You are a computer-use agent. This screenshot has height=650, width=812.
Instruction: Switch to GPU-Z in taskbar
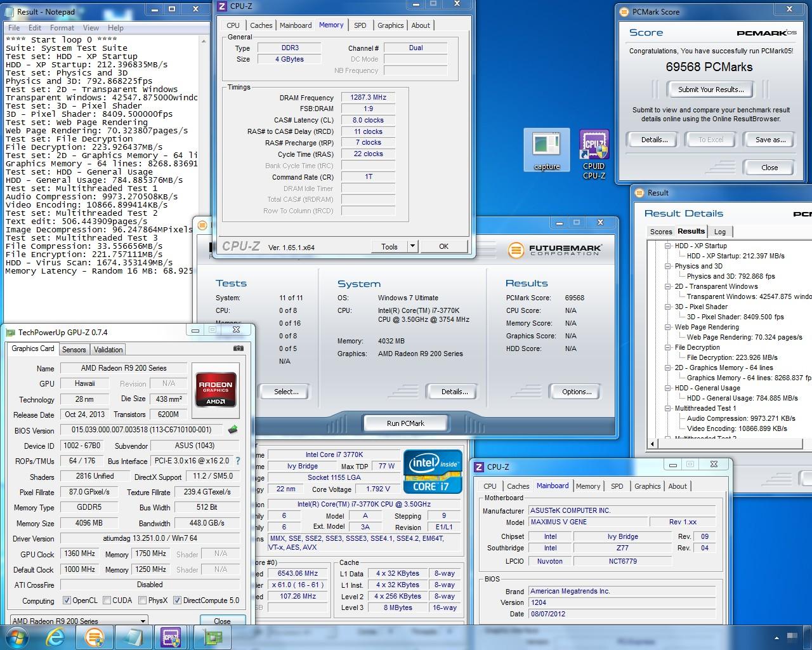[x=213, y=637]
